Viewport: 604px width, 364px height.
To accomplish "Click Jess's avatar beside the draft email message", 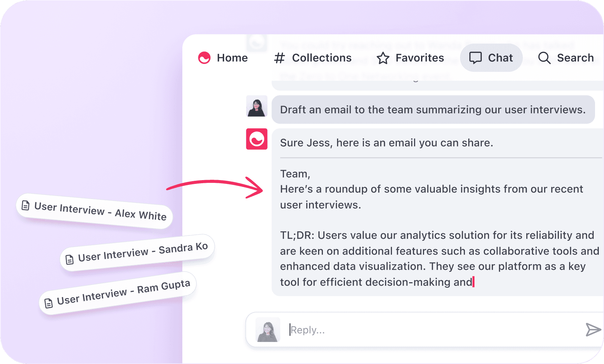I will (x=257, y=106).
